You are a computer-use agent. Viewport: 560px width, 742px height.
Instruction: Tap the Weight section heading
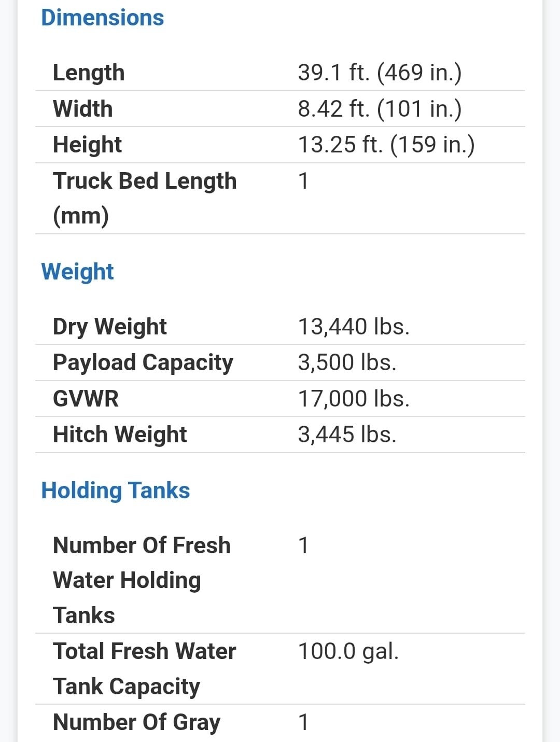tap(77, 272)
